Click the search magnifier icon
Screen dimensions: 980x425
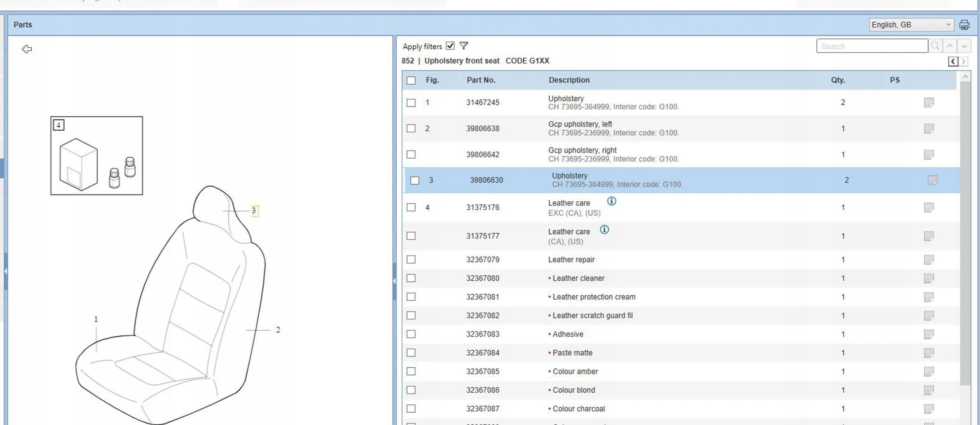pyautogui.click(x=935, y=46)
